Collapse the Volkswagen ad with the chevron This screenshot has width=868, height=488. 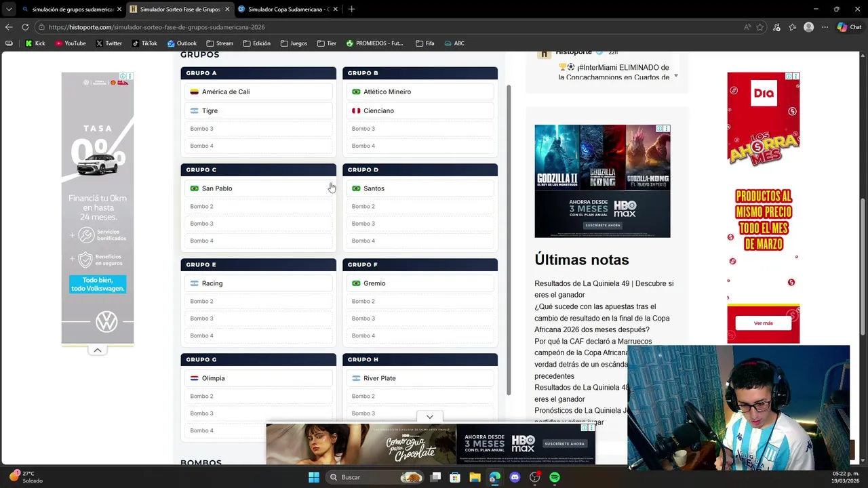pos(98,350)
